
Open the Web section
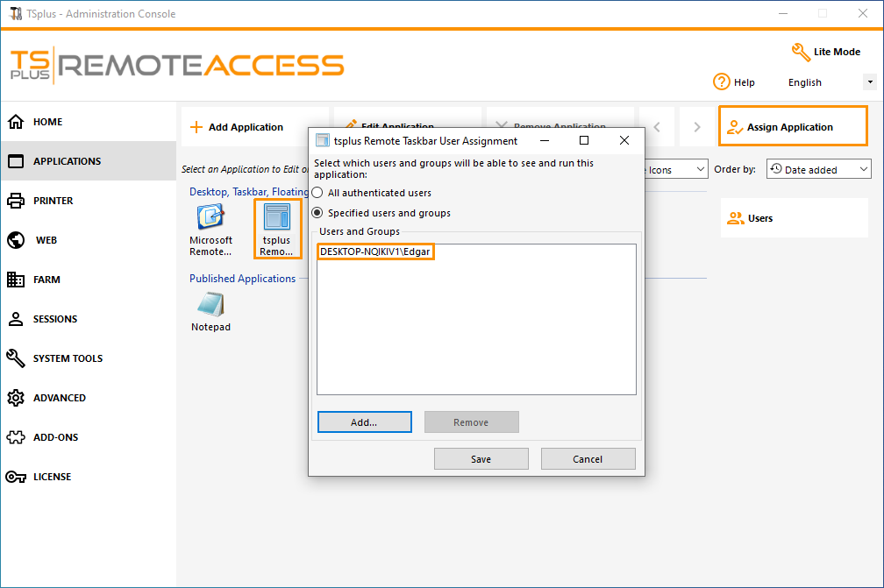[x=39, y=239]
